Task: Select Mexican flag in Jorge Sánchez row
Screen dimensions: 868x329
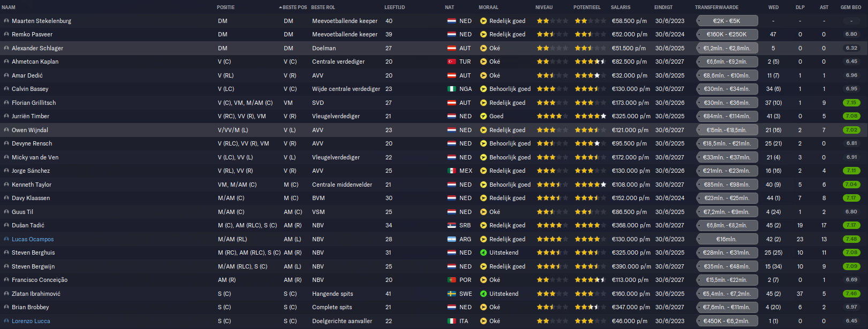Action: (x=451, y=171)
